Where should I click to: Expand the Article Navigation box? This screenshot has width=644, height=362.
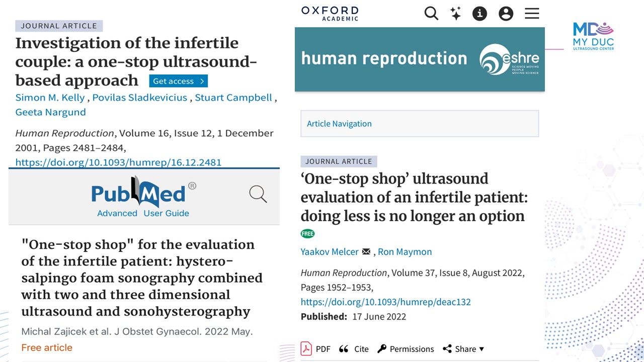[x=420, y=124]
